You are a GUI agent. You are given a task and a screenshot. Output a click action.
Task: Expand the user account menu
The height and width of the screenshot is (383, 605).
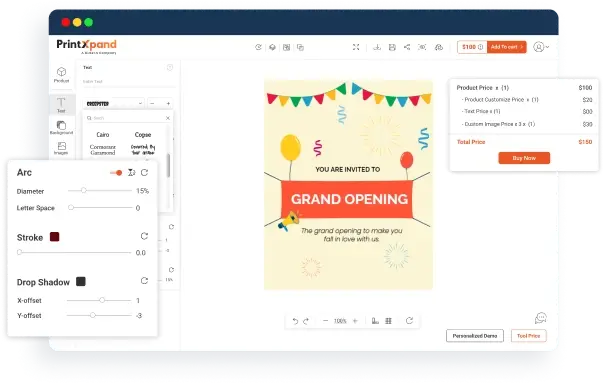tap(541, 47)
